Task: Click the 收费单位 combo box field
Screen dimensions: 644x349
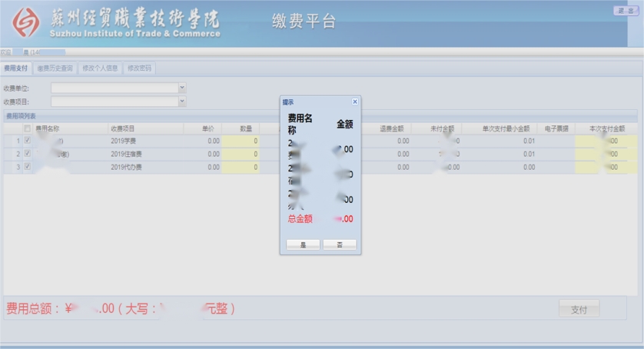Action: pyautogui.click(x=115, y=88)
